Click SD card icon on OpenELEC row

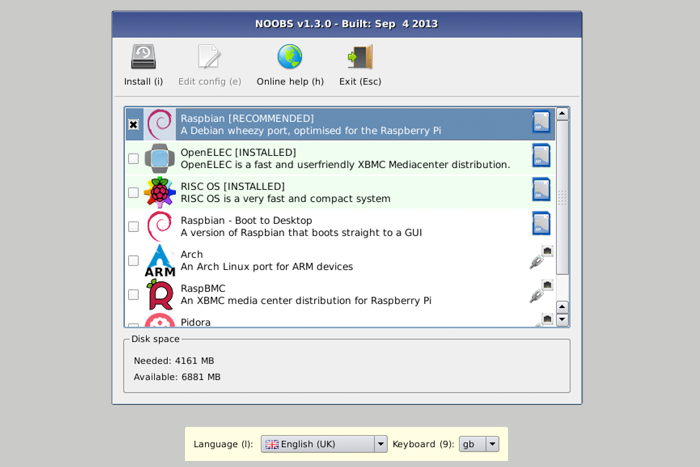(541, 156)
